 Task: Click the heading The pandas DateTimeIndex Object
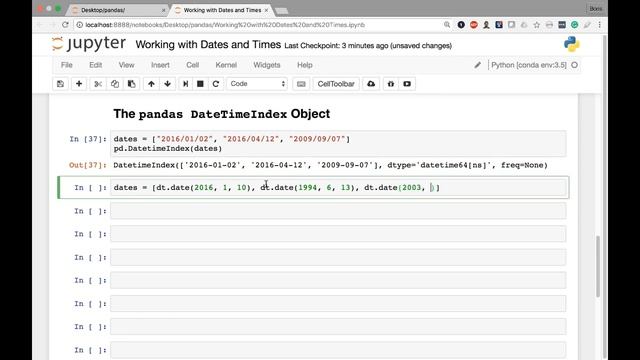[222, 114]
